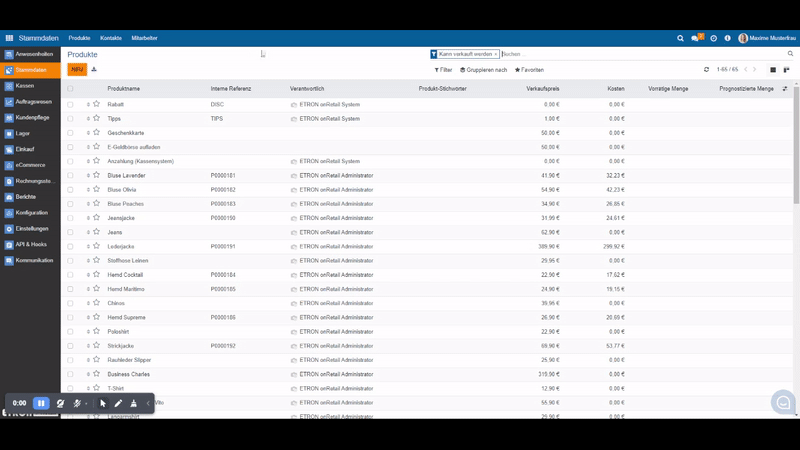Mark Bluse Lavender as favorite with its star
This screenshot has height=450, width=800.
(96, 175)
